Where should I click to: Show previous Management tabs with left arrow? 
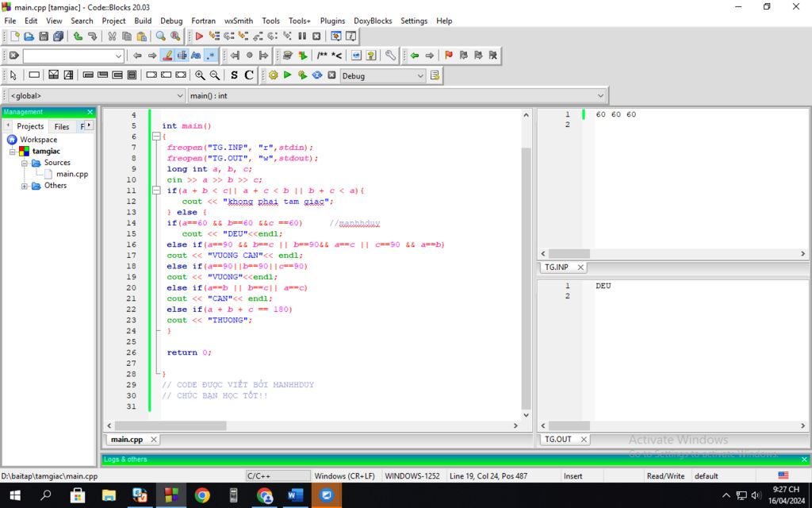click(8, 125)
